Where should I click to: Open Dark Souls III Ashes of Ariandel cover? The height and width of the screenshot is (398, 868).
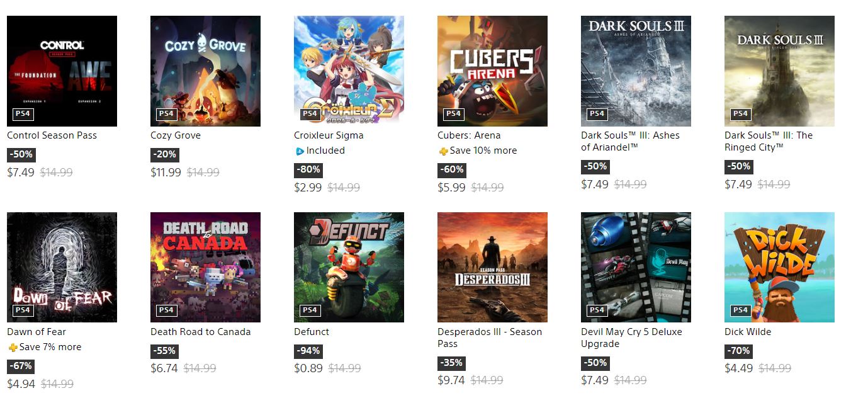click(x=636, y=71)
